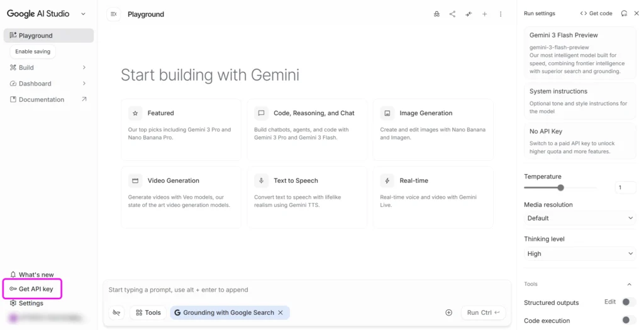Click the incognito temporary chat icon
This screenshot has height=330, width=644.
pyautogui.click(x=436, y=14)
